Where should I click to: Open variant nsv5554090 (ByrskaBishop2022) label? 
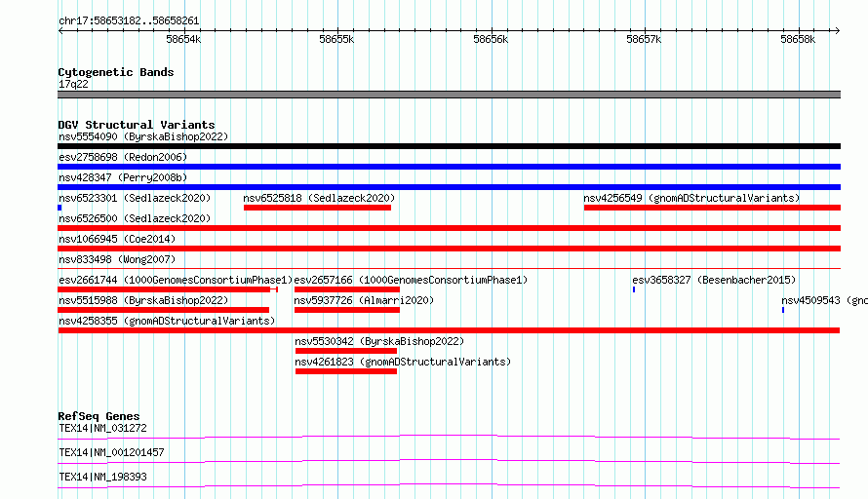[143, 136]
